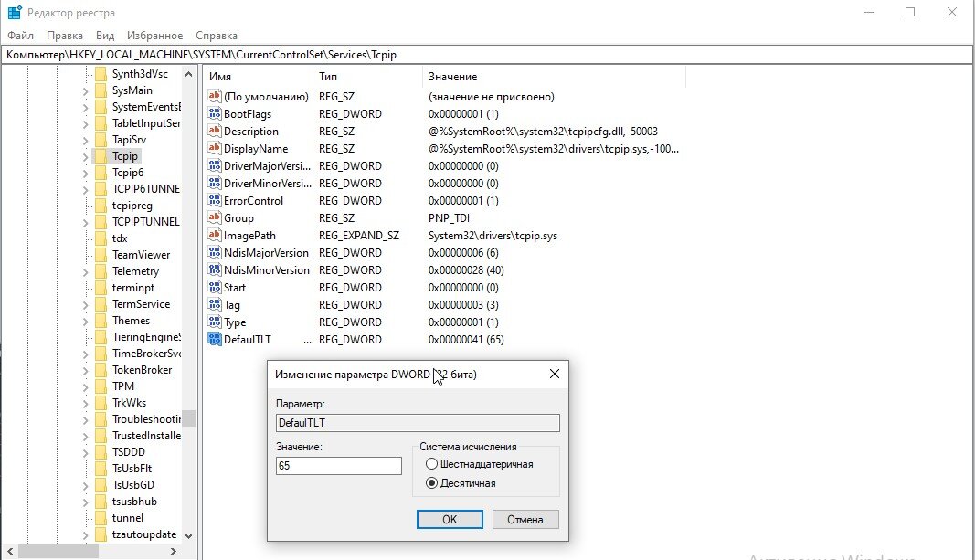Expand the TokenBroker tree node
Viewport: 975px width, 560px height.
85,370
